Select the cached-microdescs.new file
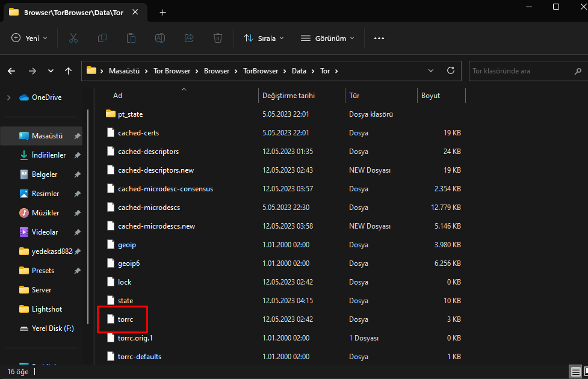Viewport: 588px width, 379px height. 156,226
